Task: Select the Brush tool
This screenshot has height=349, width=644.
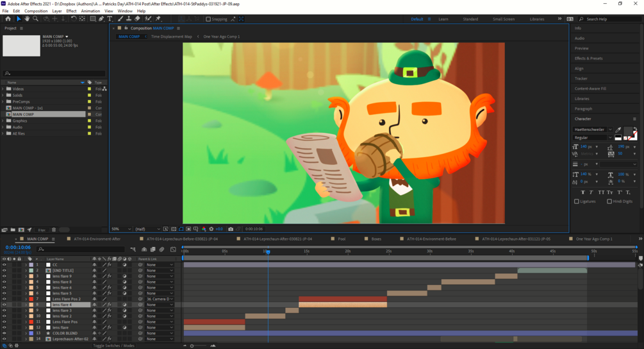Action: 120,19
